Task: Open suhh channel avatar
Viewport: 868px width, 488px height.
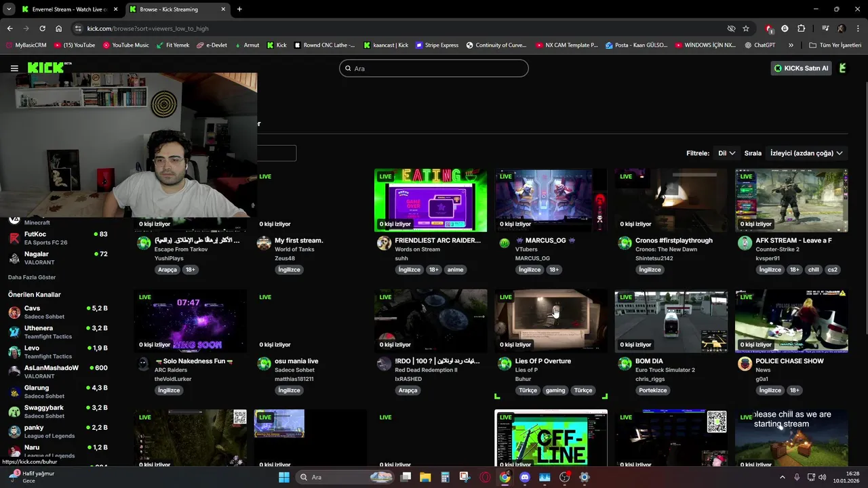Action: (384, 243)
